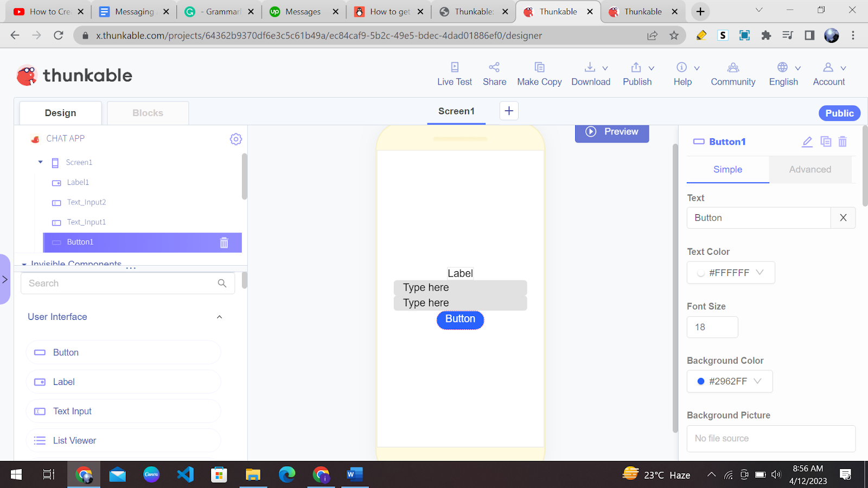868x488 pixels.
Task: Switch to the Simple properties tab
Action: pyautogui.click(x=727, y=169)
